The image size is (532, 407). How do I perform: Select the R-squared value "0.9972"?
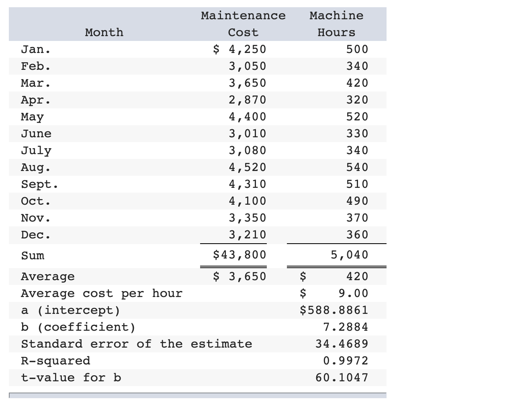tap(346, 361)
